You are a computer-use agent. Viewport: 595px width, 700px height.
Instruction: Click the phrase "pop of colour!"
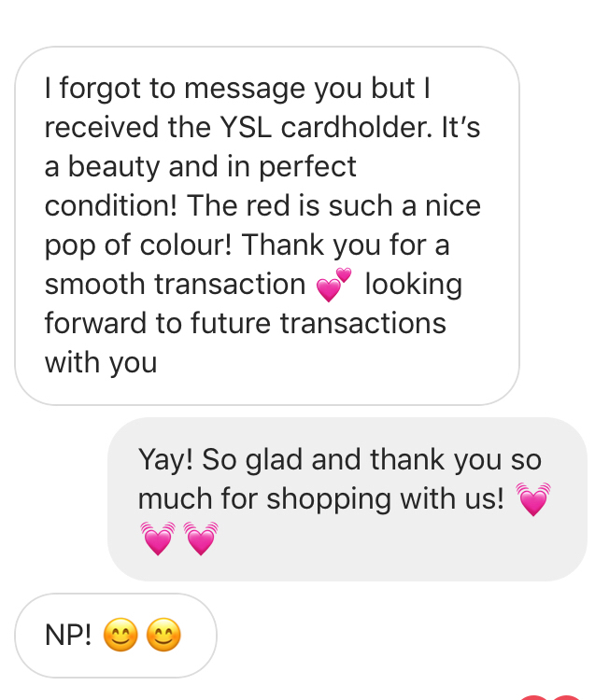click(138, 246)
